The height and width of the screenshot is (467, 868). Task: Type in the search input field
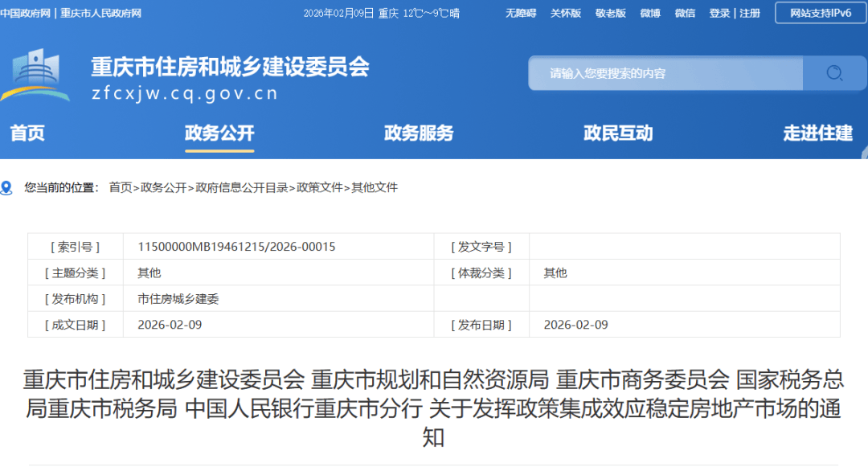pyautogui.click(x=665, y=73)
